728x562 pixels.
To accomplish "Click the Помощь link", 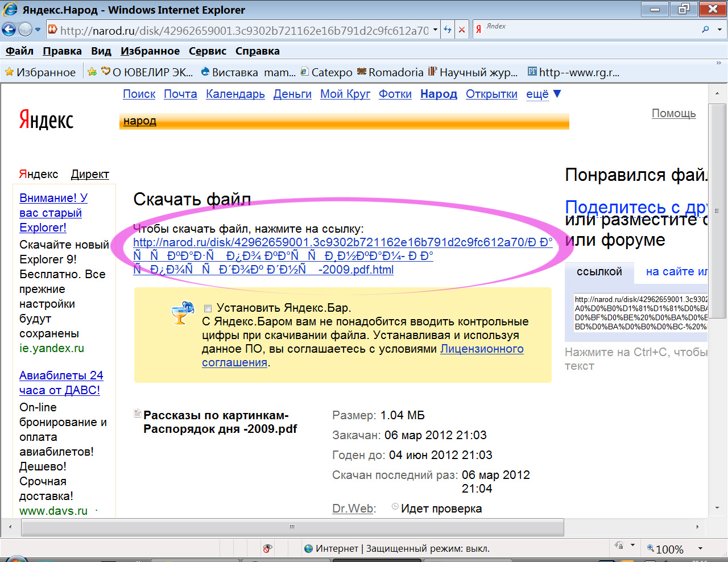I will pos(673,113).
